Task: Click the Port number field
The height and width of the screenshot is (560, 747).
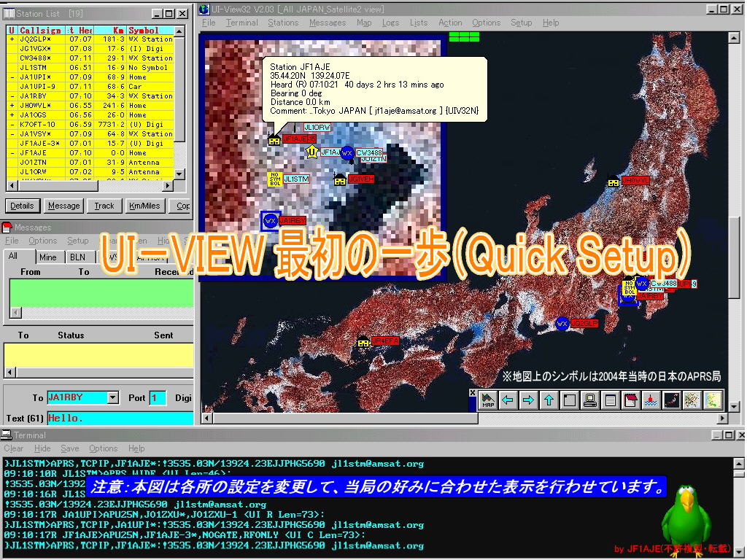Action: pos(158,397)
